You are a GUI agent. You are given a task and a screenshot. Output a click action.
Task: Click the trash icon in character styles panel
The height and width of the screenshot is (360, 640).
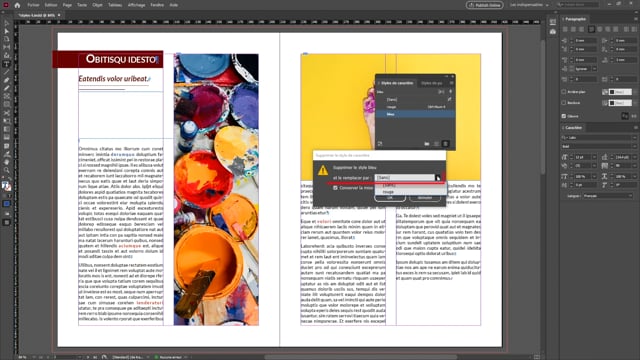pos(446,144)
